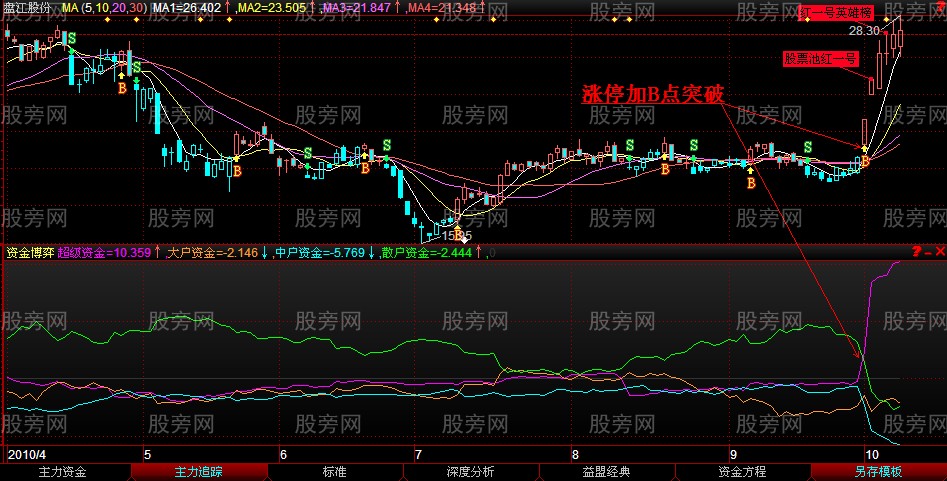Click the MA4=21.348 value

click(x=442, y=7)
